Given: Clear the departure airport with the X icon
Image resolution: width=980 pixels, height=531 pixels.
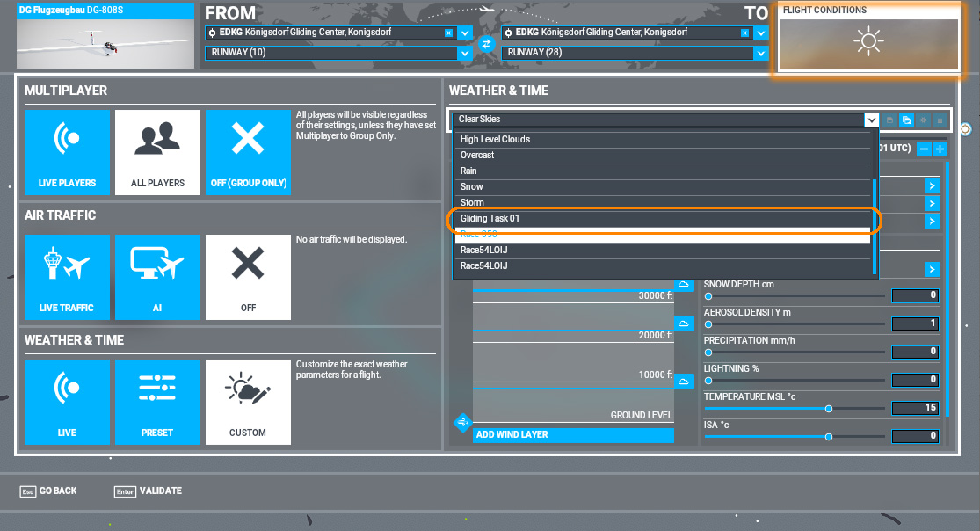Looking at the screenshot, I should click(x=448, y=33).
